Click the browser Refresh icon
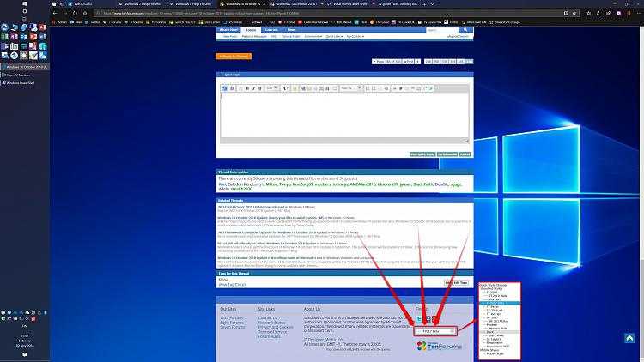 [75, 13]
